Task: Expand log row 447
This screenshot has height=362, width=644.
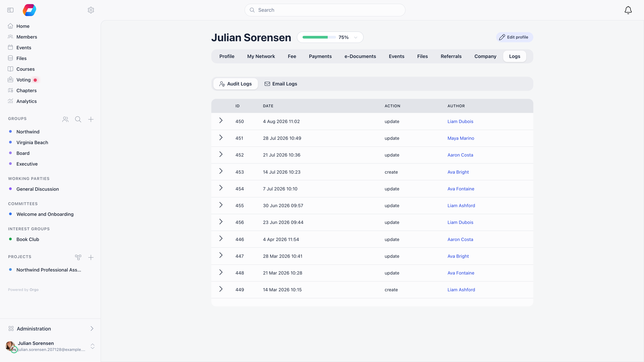Action: (221, 255)
